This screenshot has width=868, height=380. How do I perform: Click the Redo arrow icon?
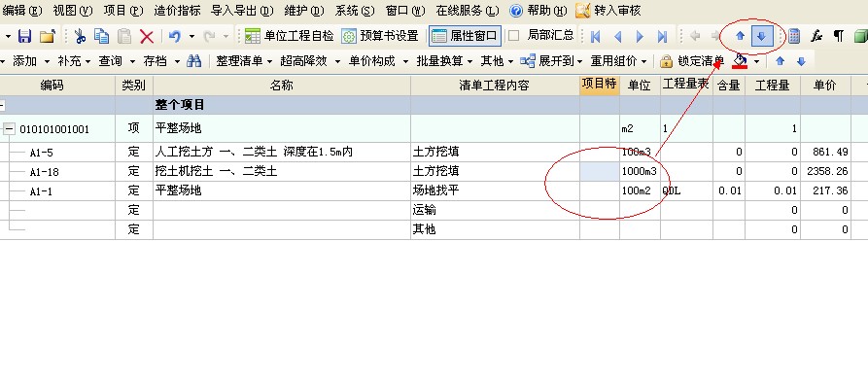point(209,37)
